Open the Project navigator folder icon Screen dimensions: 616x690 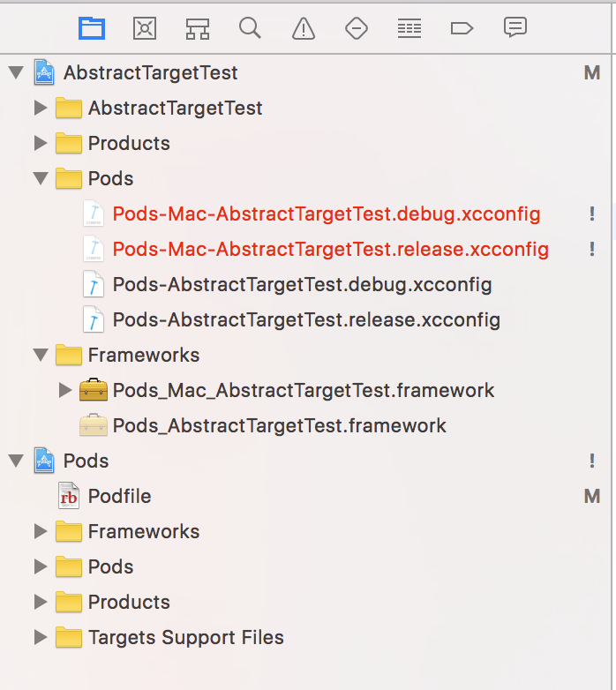pyautogui.click(x=92, y=28)
